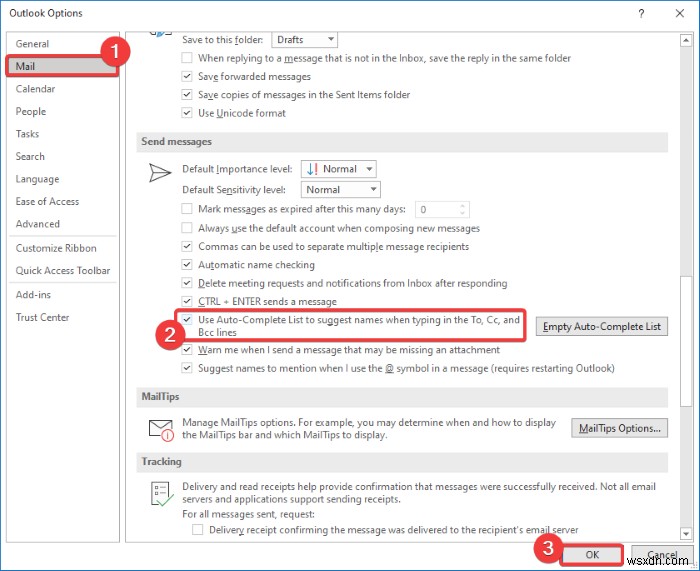
Task: Toggle Automatic name checking checkbox
Action: click(x=187, y=264)
